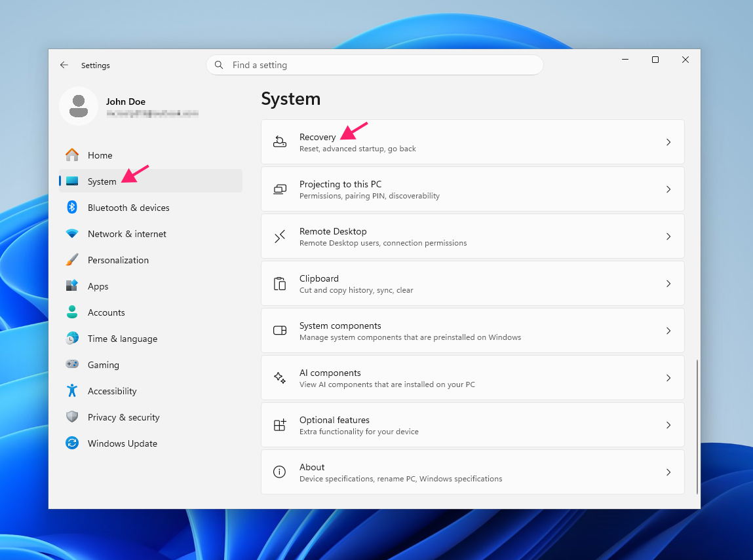Open the About page title
Viewport: 753px width, 560px height.
tap(312, 467)
